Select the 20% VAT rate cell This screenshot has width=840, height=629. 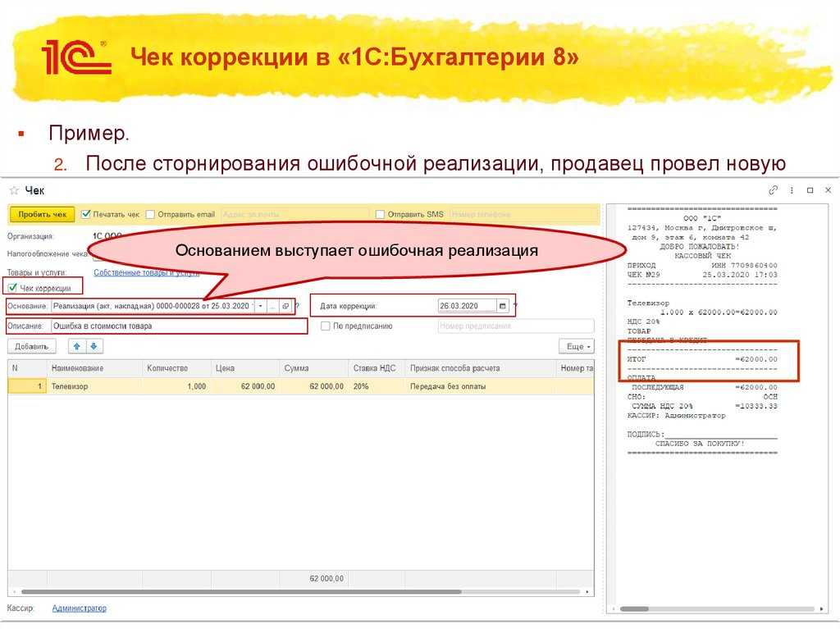click(377, 386)
